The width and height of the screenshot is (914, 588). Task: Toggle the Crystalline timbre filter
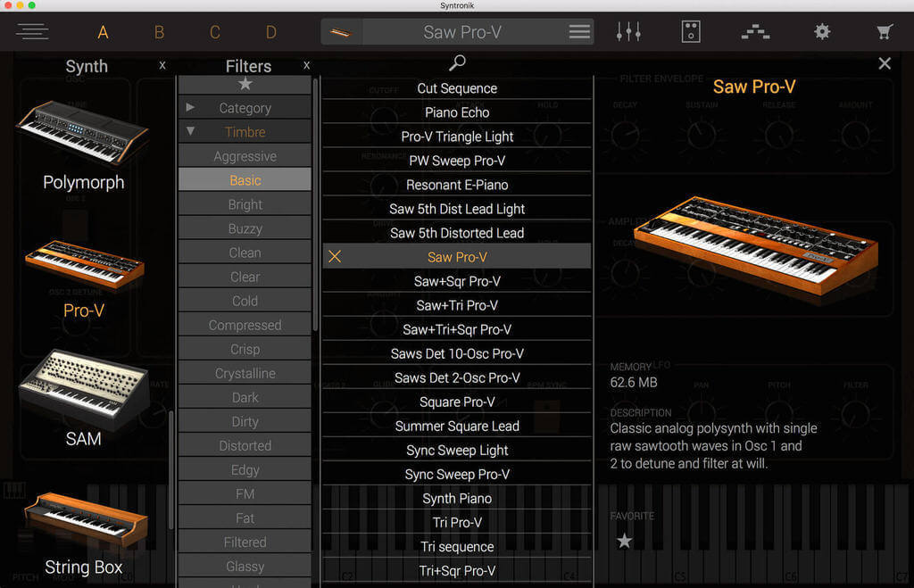point(245,373)
